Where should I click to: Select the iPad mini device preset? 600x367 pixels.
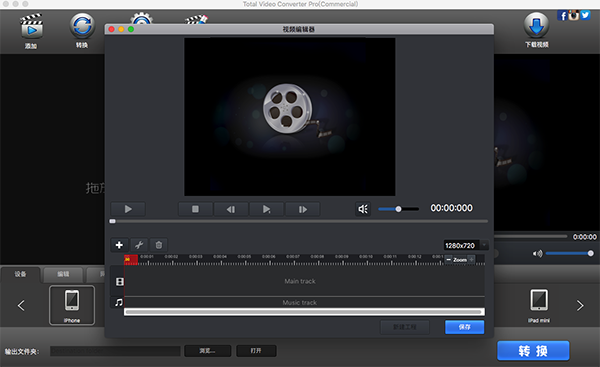click(x=539, y=305)
